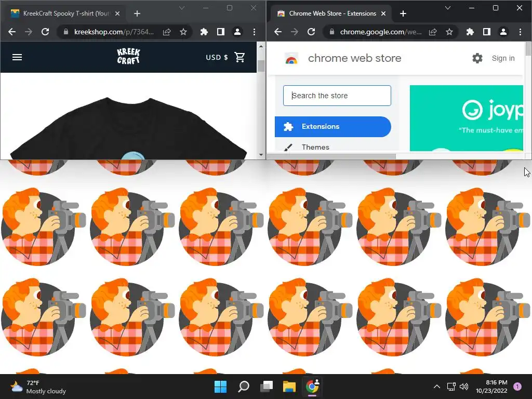
Task: Toggle side panel in KreekCraft window
Action: tap(220, 32)
